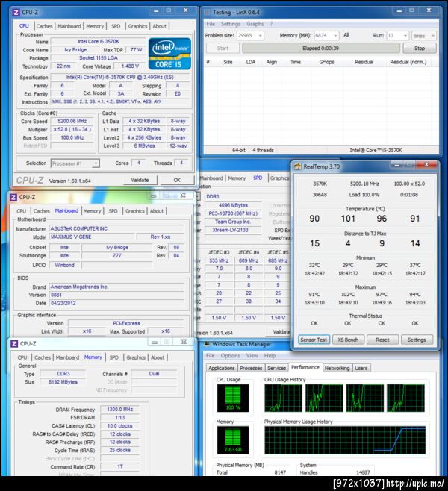This screenshot has width=448, height=491.
Task: Click the first CPU Usage History graph
Action: (x=284, y=398)
